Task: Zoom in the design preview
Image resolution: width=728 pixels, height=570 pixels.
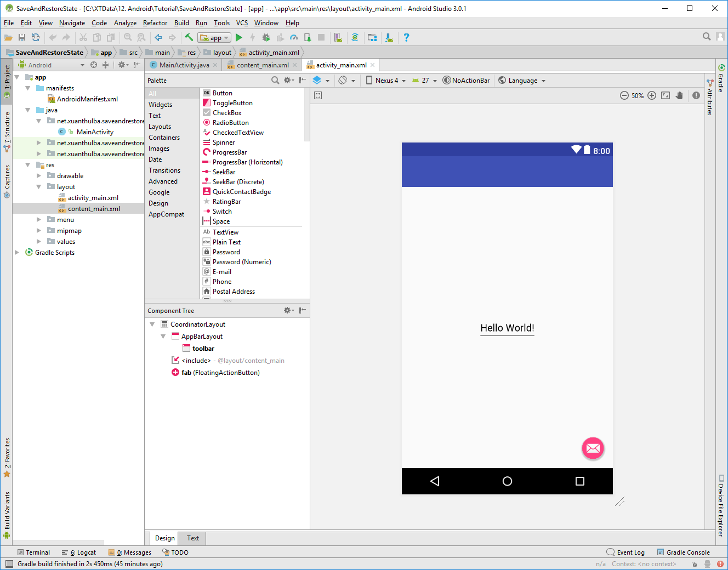Action: coord(652,95)
